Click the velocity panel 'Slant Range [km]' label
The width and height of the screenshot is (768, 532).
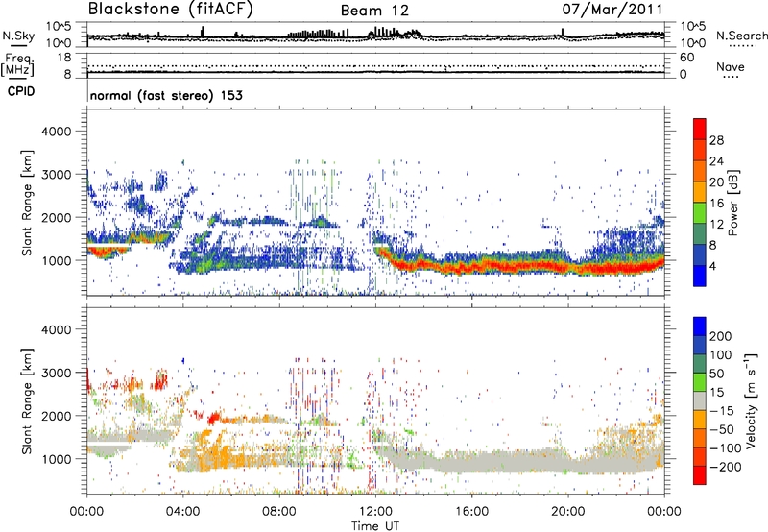[x=27, y=400]
